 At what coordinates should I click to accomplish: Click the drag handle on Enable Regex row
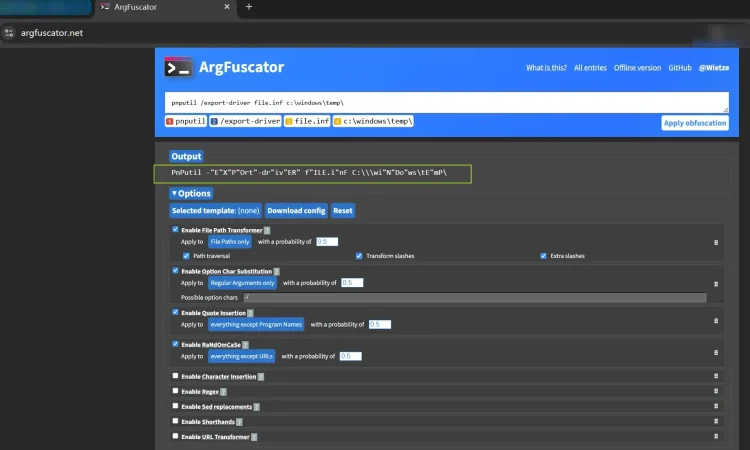click(x=716, y=391)
